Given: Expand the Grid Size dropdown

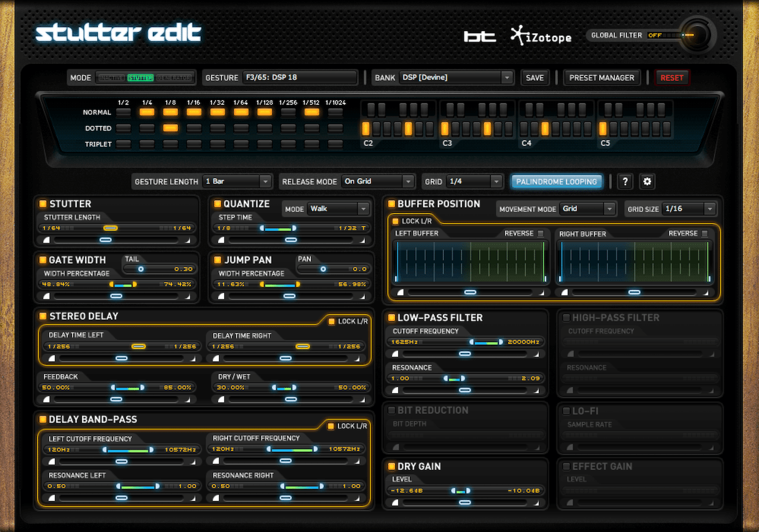Looking at the screenshot, I should (690, 209).
